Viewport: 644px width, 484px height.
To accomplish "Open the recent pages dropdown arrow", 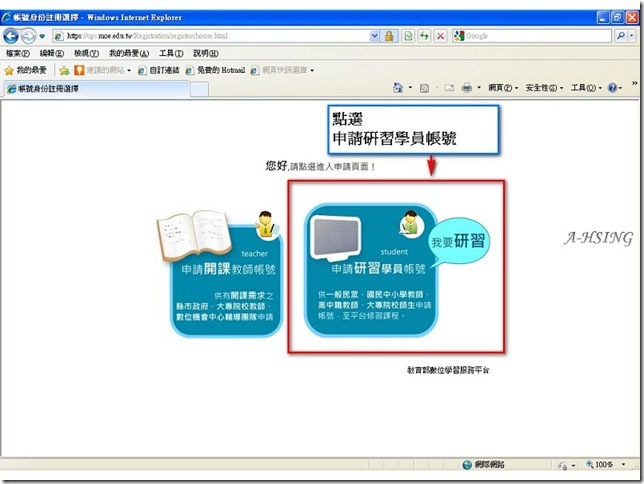I will [42, 36].
